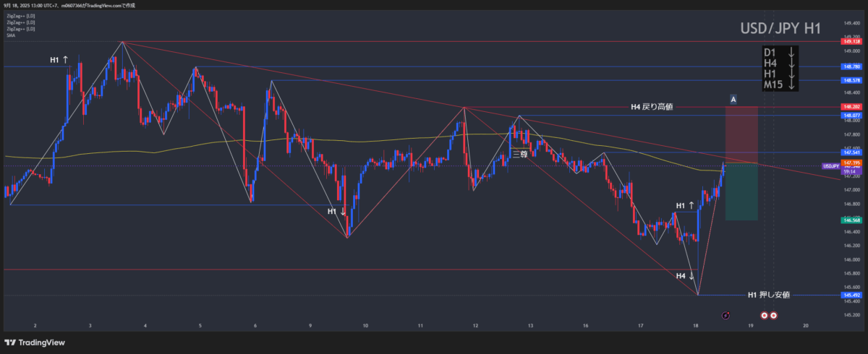Select the red stop-loss zone of short position
The height and width of the screenshot is (354, 868).
pyautogui.click(x=741, y=134)
